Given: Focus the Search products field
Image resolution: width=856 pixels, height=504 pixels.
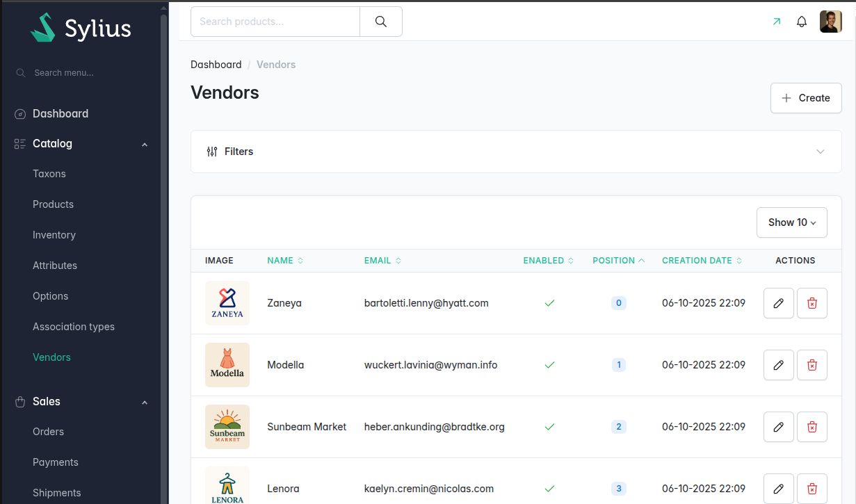Looking at the screenshot, I should 275,22.
